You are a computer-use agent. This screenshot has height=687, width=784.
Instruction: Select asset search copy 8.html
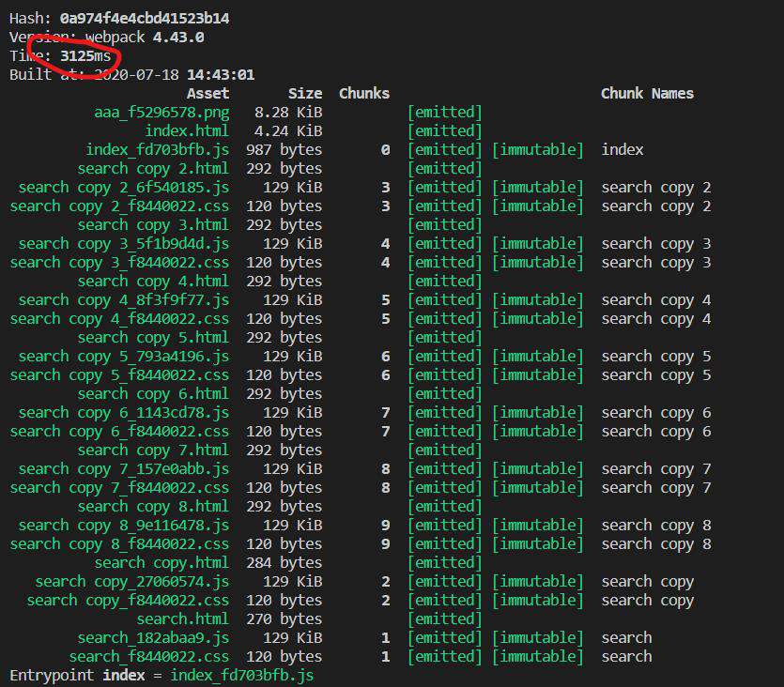[x=153, y=507]
